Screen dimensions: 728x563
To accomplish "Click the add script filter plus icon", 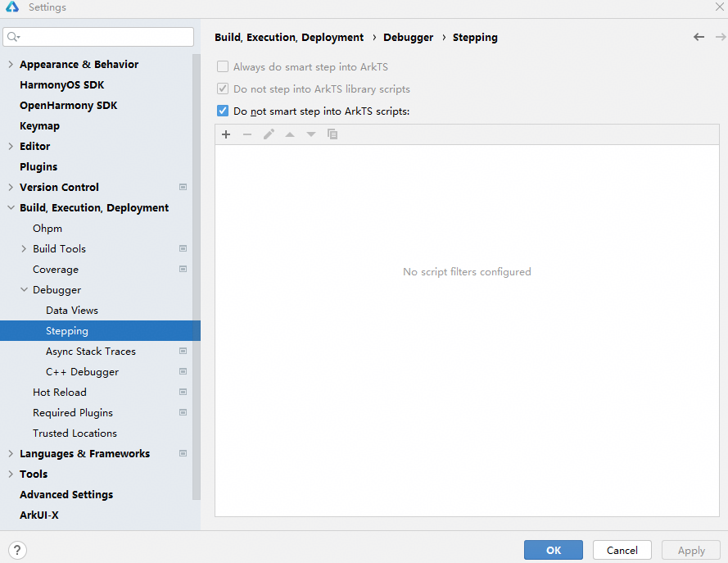I will coord(226,134).
